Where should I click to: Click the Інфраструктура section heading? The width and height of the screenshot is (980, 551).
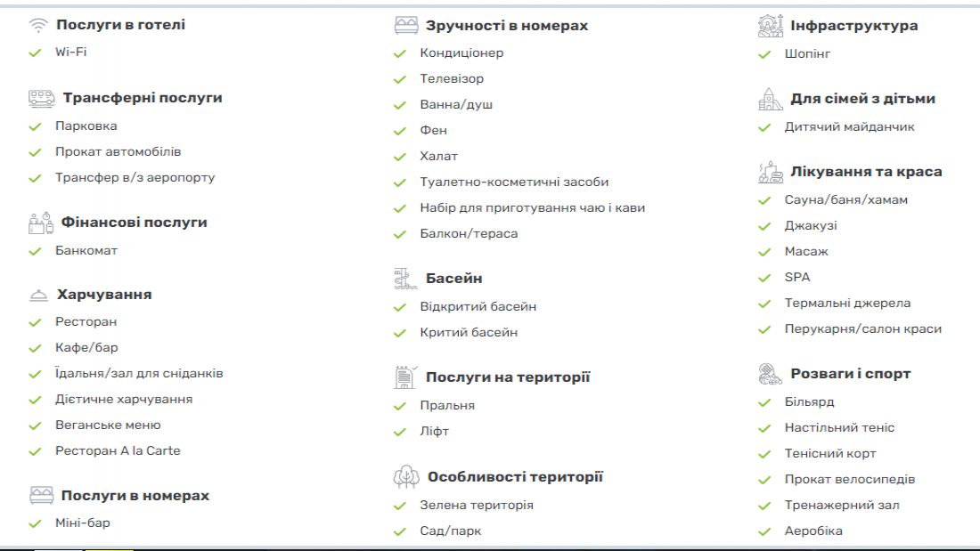pos(853,26)
